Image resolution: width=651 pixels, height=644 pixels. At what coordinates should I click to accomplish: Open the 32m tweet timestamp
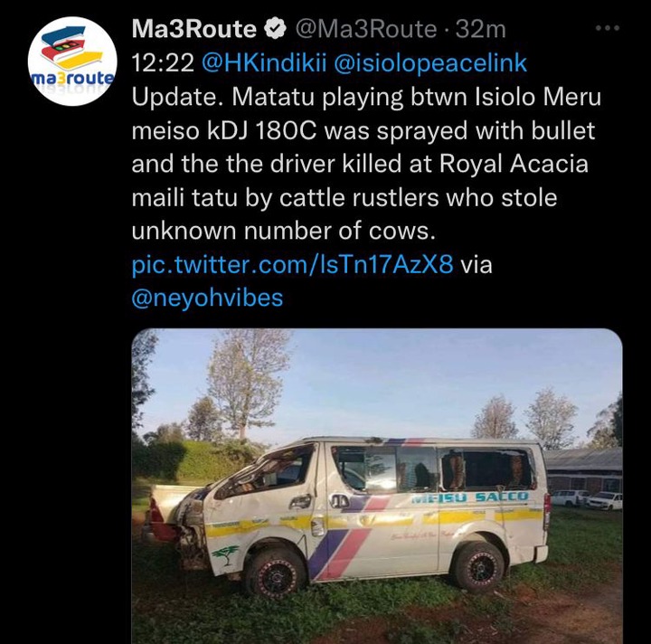[x=481, y=30]
